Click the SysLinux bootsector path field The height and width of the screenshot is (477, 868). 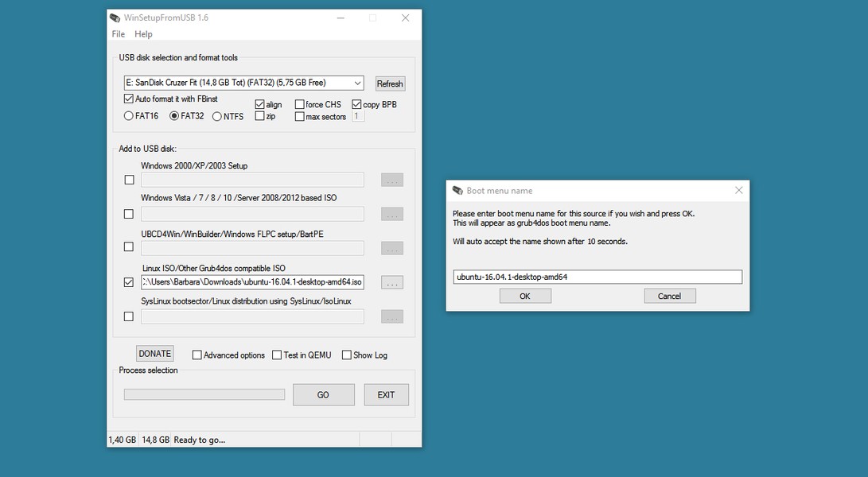252,316
